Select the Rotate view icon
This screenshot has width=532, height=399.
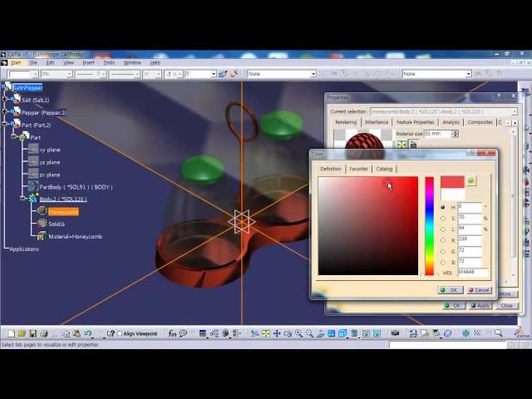click(288, 334)
